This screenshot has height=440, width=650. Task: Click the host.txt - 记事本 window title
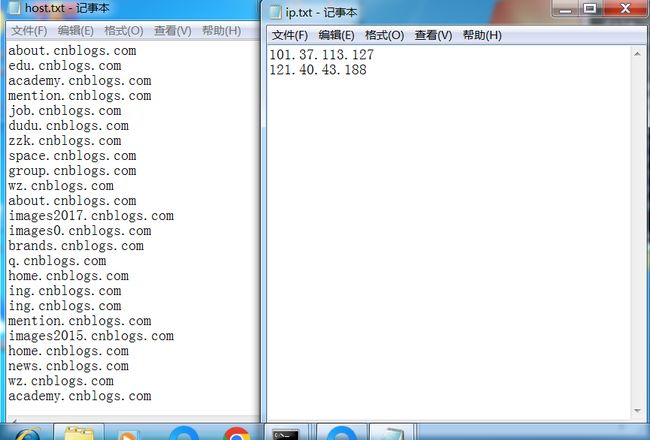pos(67,8)
